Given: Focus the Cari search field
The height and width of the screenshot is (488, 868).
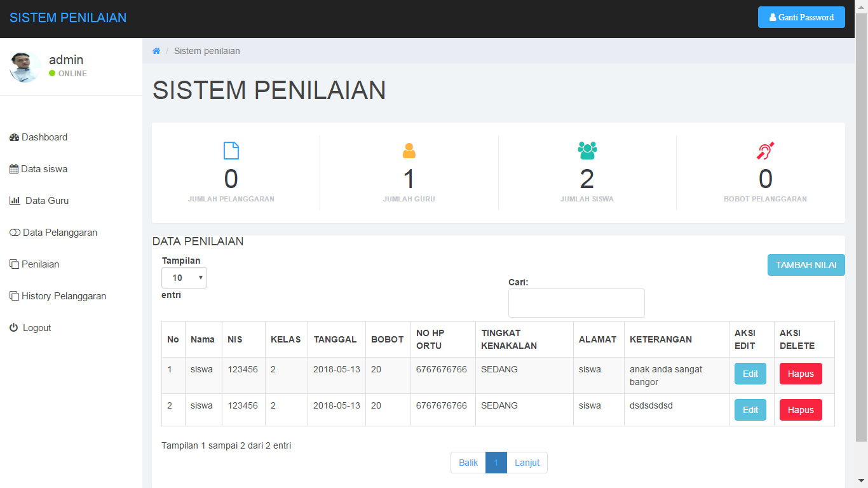Looking at the screenshot, I should coord(576,303).
